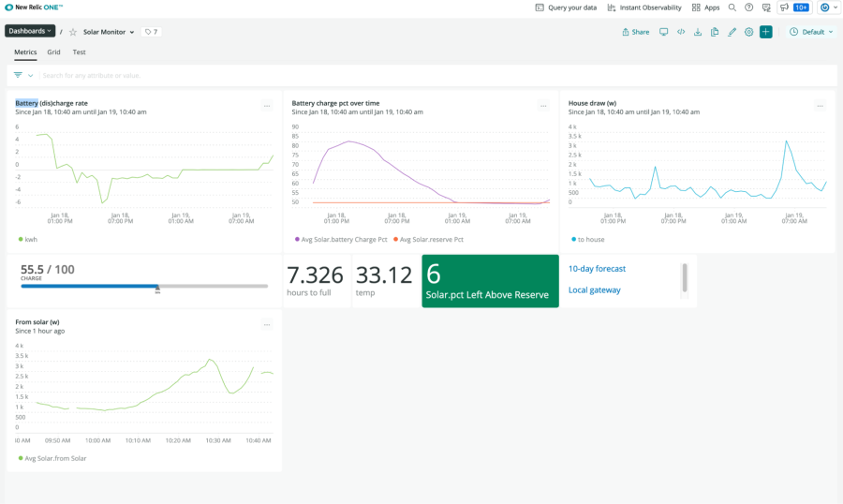Click the duplicate dashboard icon
The width and height of the screenshot is (843, 504).
point(715,32)
